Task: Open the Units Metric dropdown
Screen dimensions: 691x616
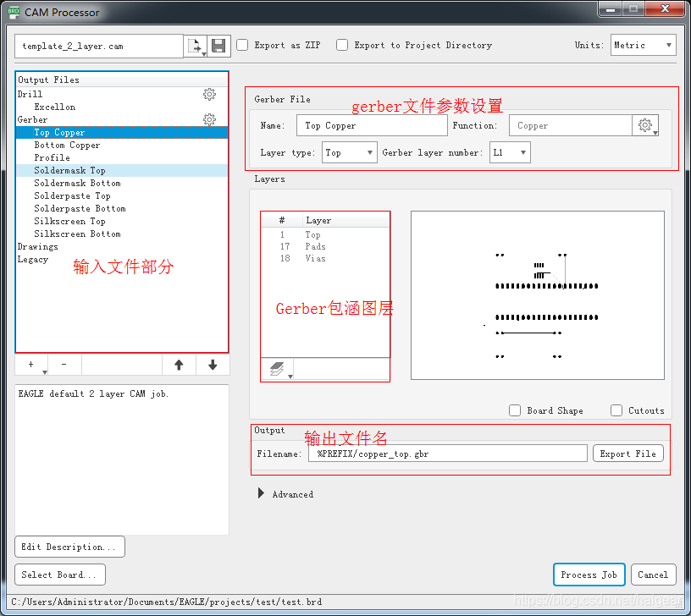Action: [x=643, y=46]
